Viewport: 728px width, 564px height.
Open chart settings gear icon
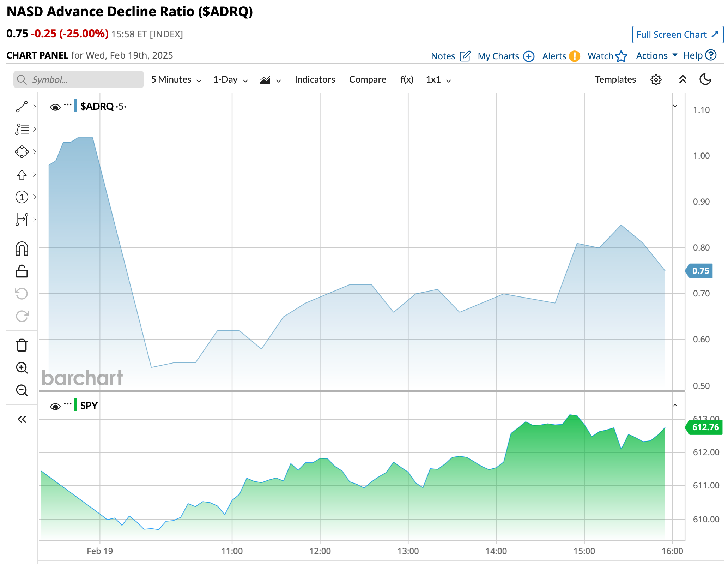[656, 80]
